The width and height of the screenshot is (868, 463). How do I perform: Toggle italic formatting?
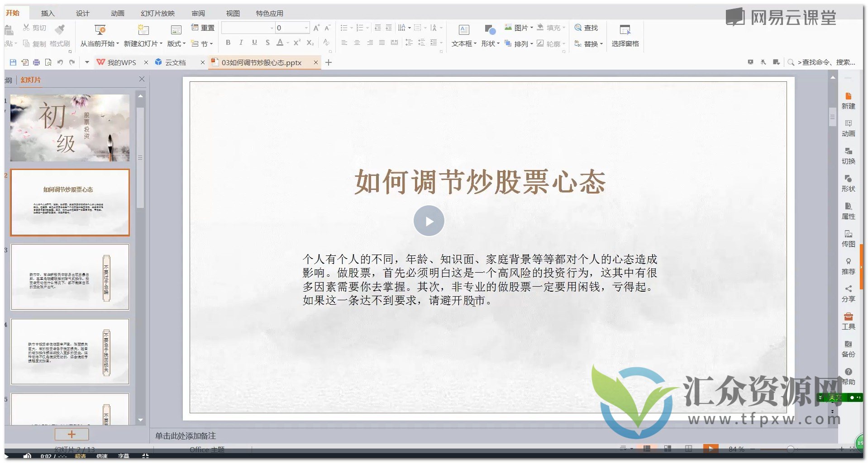[241, 43]
